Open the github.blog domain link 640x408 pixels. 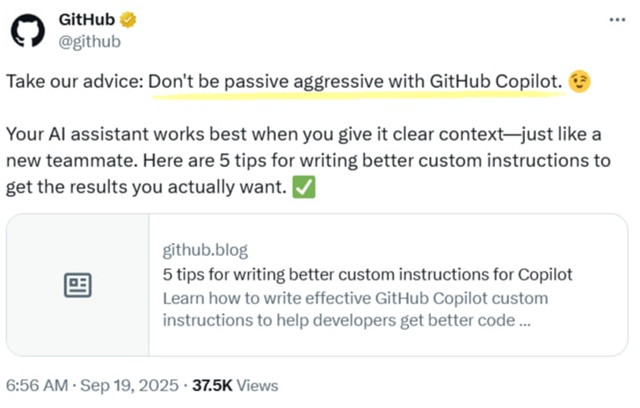pyautogui.click(x=205, y=250)
